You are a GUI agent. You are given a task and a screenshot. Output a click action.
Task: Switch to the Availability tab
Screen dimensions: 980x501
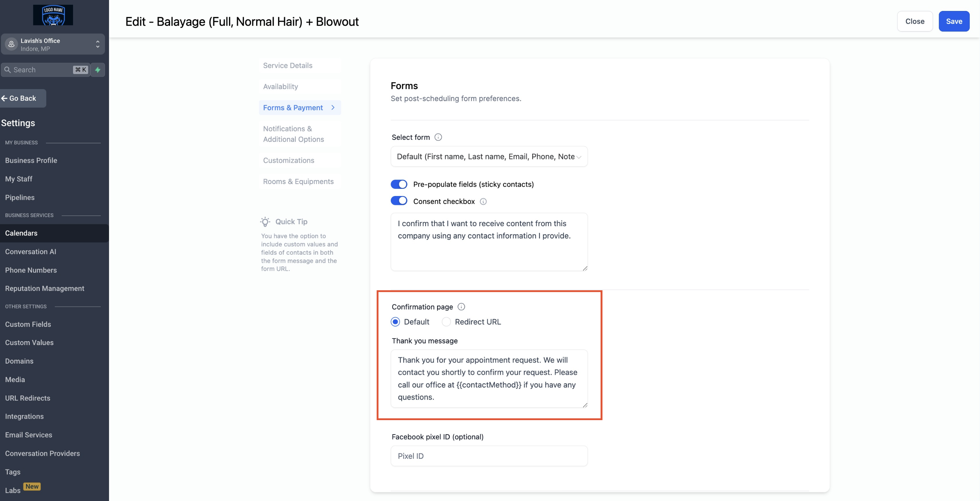click(280, 87)
